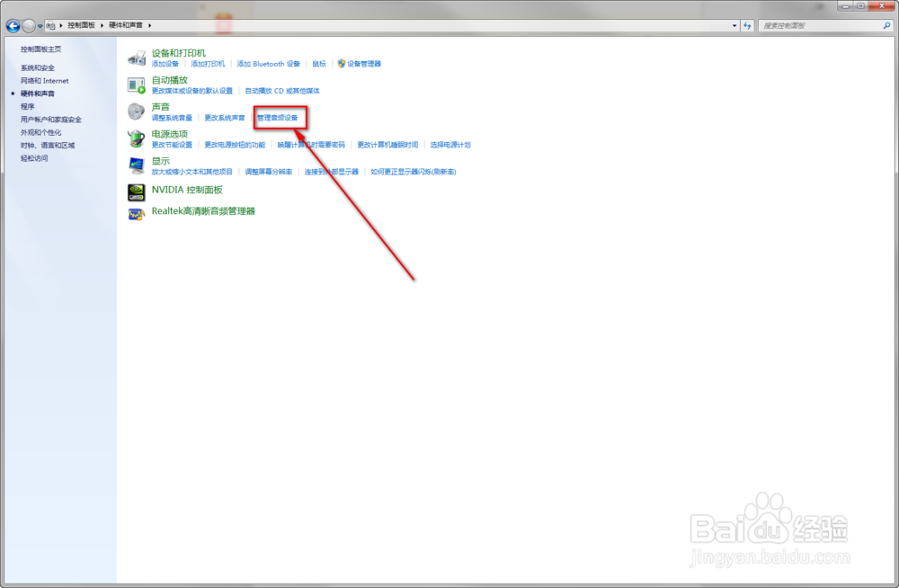The width and height of the screenshot is (899, 588).
Task: Click the shield icon beside 设备管理器
Action: coord(342,64)
